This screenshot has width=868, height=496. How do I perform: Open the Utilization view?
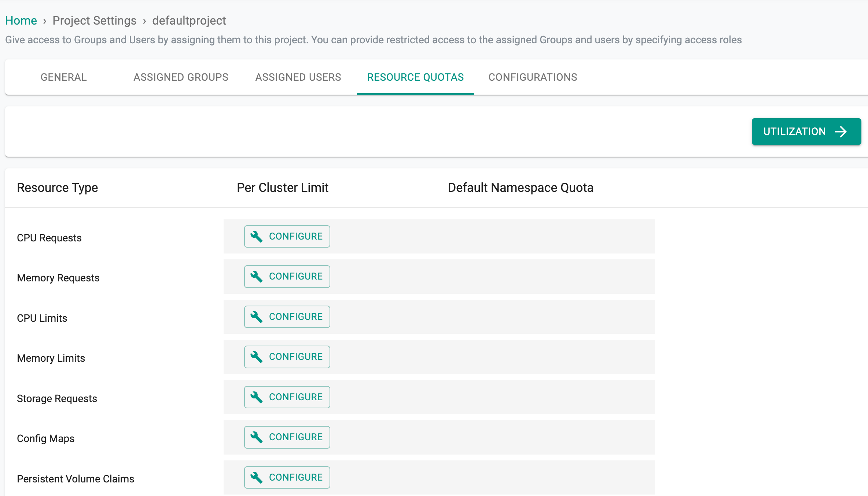coord(806,131)
